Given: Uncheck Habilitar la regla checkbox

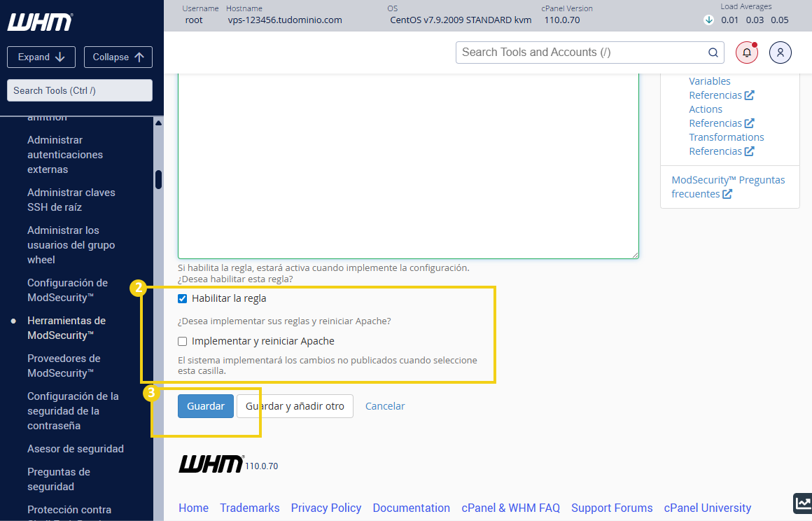Looking at the screenshot, I should tap(182, 298).
